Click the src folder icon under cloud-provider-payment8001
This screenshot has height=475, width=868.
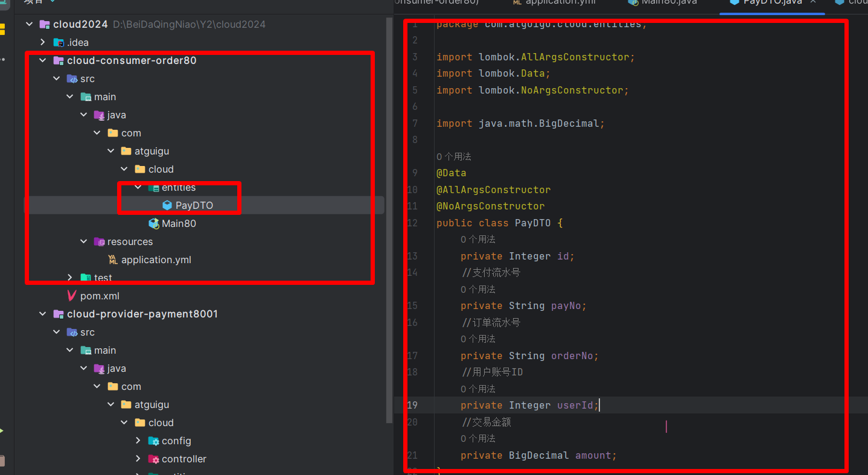click(72, 332)
